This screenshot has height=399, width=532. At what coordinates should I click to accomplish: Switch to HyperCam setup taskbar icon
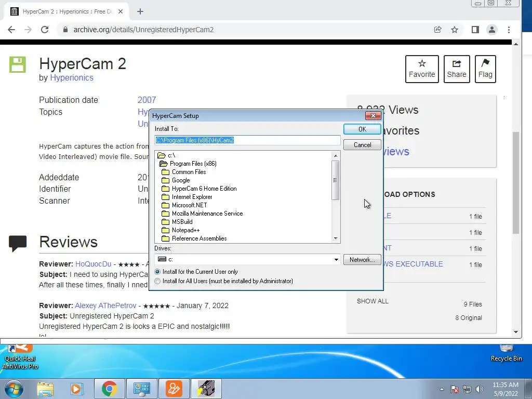[x=206, y=389]
